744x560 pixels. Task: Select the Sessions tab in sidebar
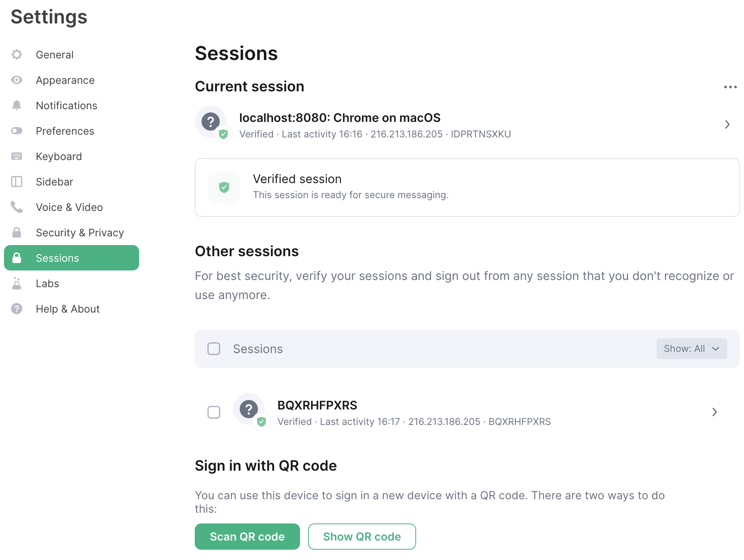click(72, 258)
